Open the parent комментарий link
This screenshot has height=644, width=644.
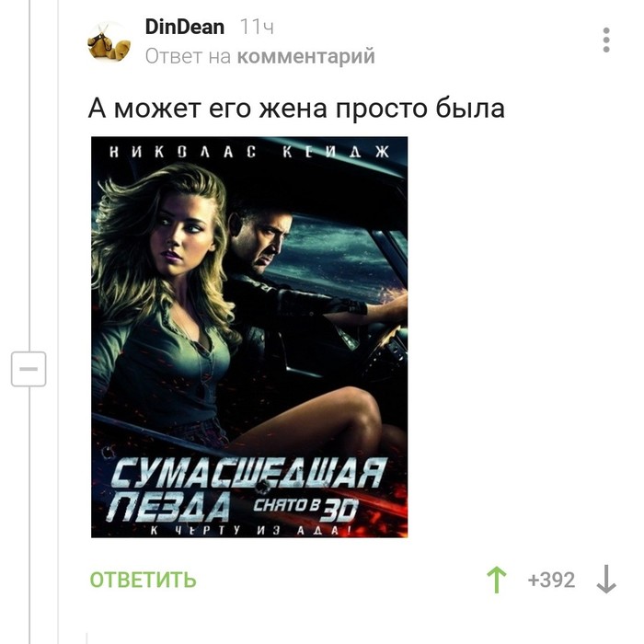tap(306, 56)
